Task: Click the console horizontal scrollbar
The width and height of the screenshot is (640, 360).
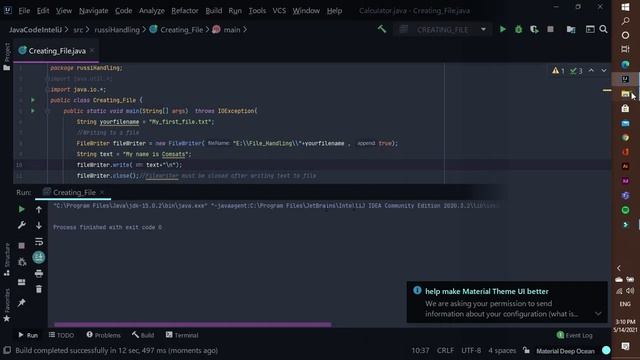Action: (193, 325)
